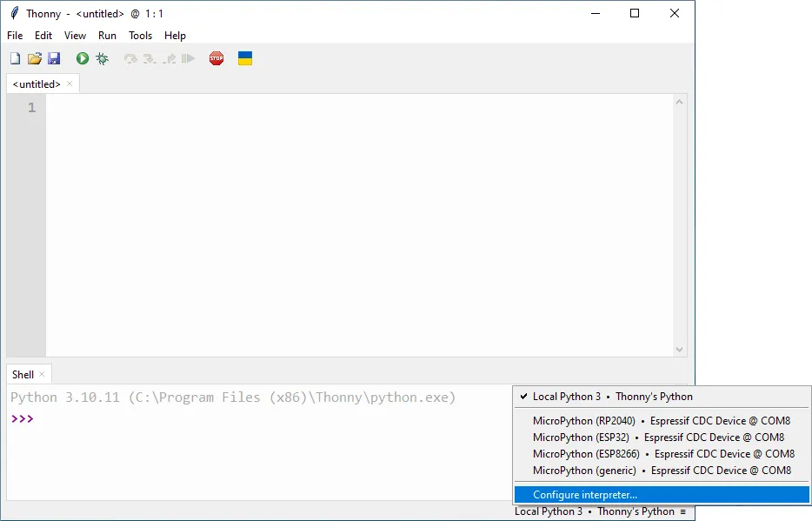Switch to MicroPython (ESP32) interpreter
The height and width of the screenshot is (521, 812).
(658, 438)
